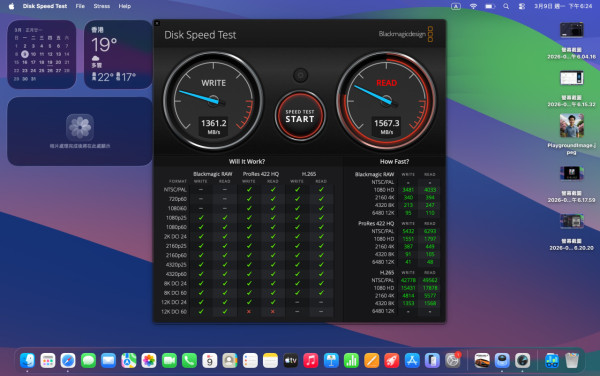Open Keynote in the Dock
Viewport: 600px width, 376px height.
click(x=331, y=360)
